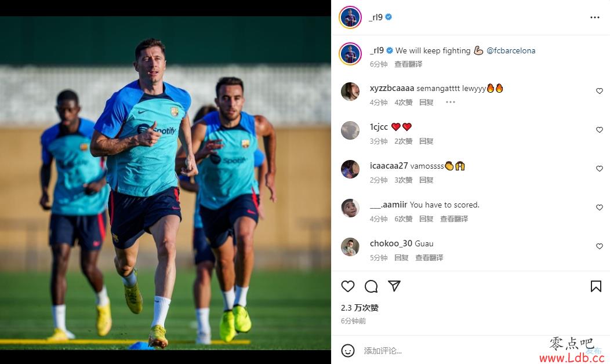The image size is (610, 364).
Task: Open the _rl9 profile picture in the header
Action: (350, 17)
